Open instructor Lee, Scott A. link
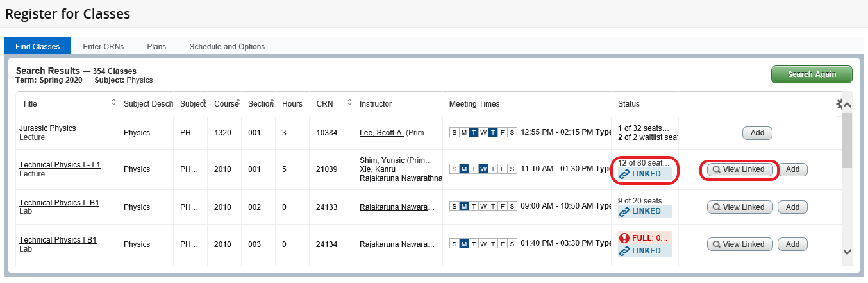Viewport: 868px width, 283px height. click(x=381, y=133)
